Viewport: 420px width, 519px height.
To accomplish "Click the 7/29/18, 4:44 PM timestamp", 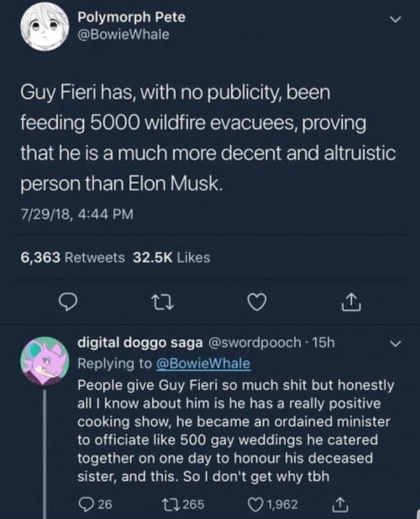I will tap(72, 215).
